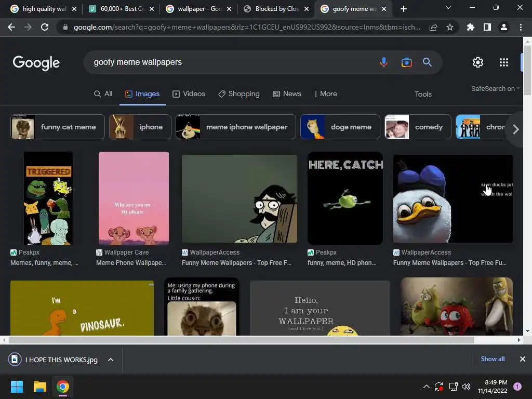Select the 'funny cat meme' suggestion chip

58,127
